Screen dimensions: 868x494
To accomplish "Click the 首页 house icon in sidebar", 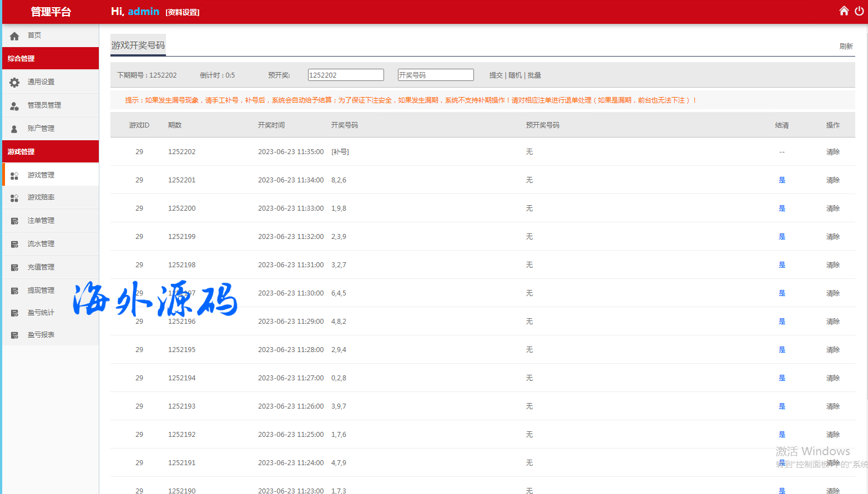I will tap(14, 36).
